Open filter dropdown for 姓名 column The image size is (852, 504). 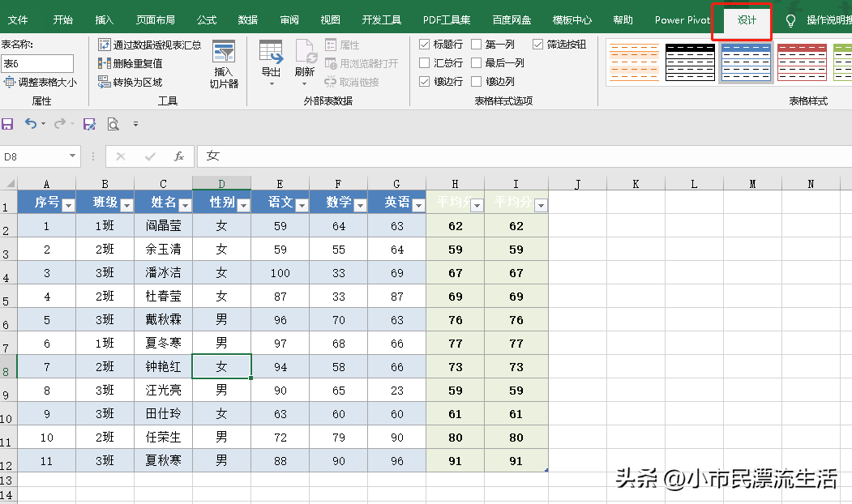coord(186,205)
